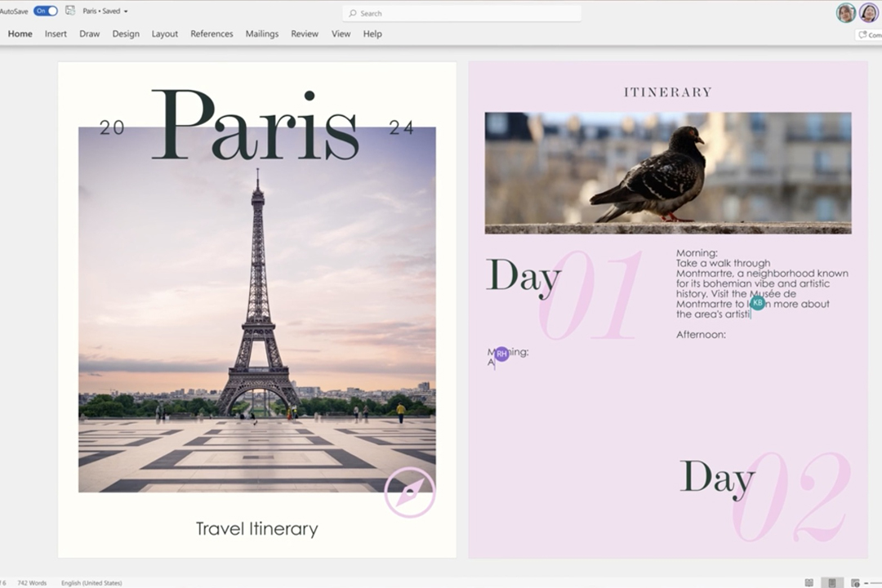Toggle the AutoSave switch off
This screenshot has height=588, width=882.
point(46,11)
